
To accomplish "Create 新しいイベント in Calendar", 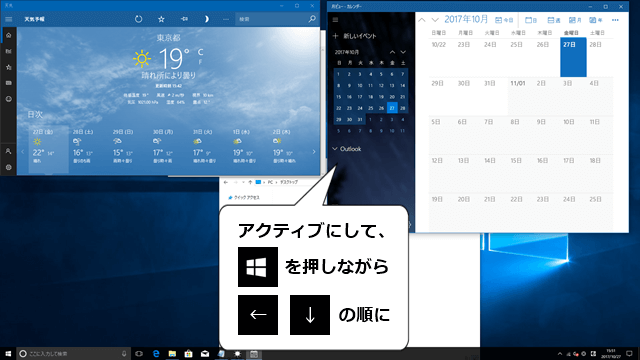I will click(x=354, y=36).
